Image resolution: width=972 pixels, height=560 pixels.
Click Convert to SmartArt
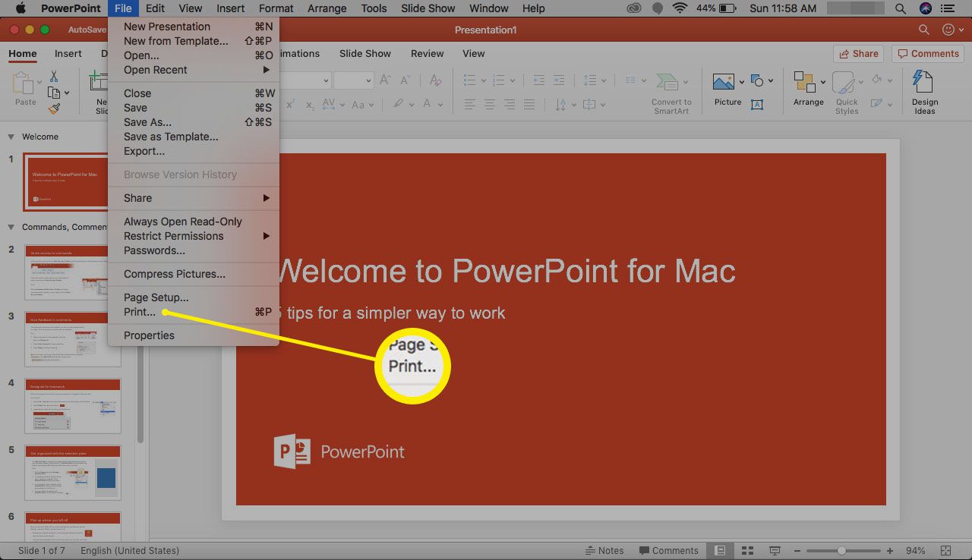coord(671,93)
